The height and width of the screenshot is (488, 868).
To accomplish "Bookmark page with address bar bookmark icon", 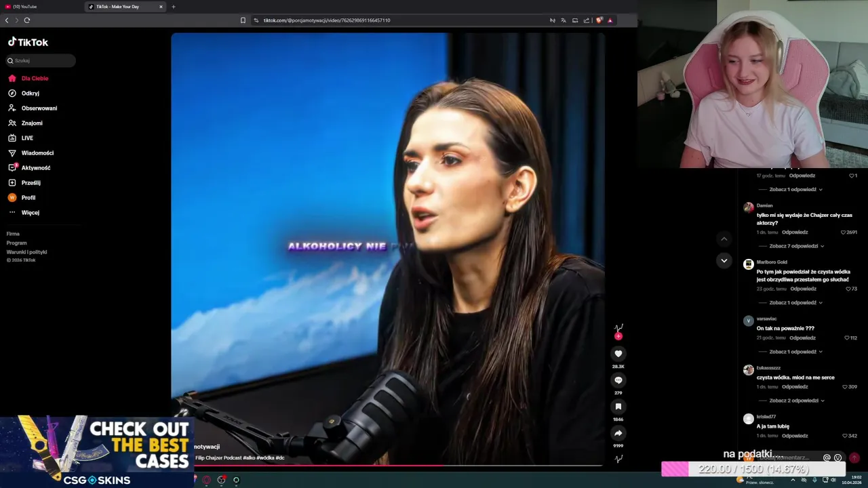I will pos(243,20).
